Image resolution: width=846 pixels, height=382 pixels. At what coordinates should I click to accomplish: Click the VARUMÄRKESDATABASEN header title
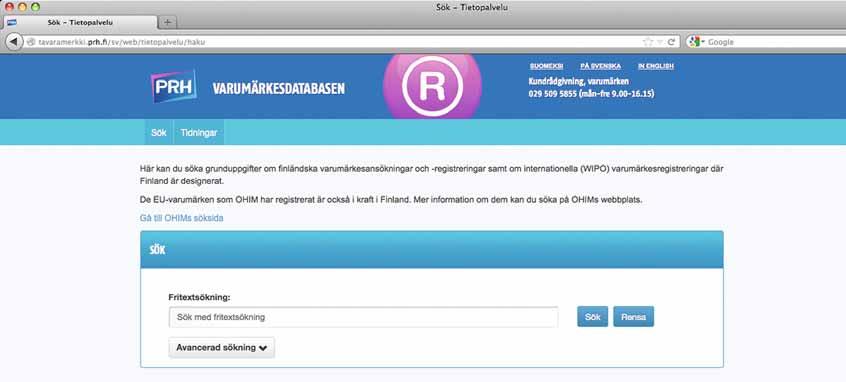point(278,88)
